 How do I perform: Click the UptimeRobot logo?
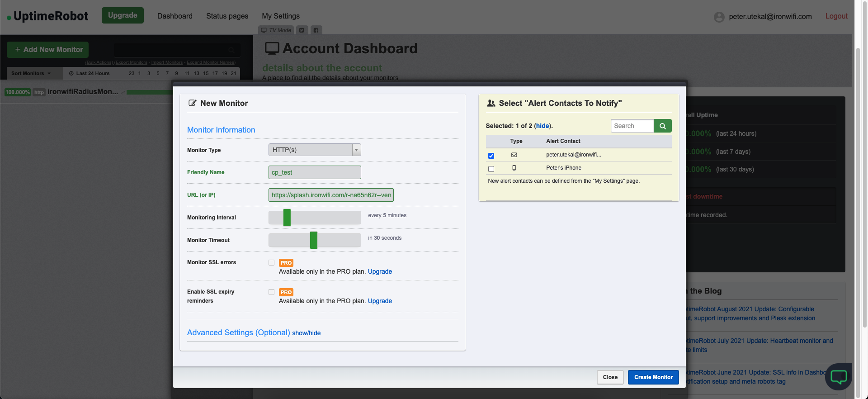pyautogui.click(x=47, y=16)
